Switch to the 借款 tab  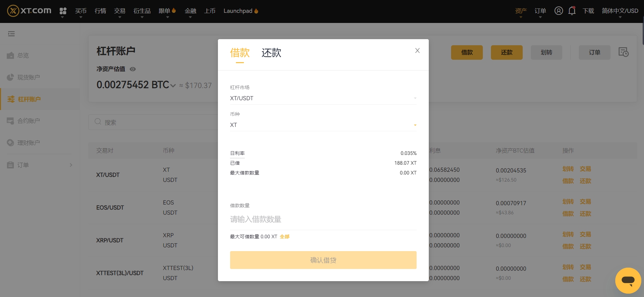click(x=240, y=53)
